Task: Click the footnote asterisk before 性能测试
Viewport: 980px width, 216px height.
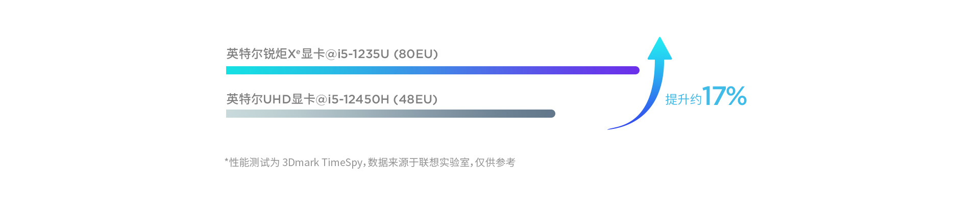Action: coord(227,161)
